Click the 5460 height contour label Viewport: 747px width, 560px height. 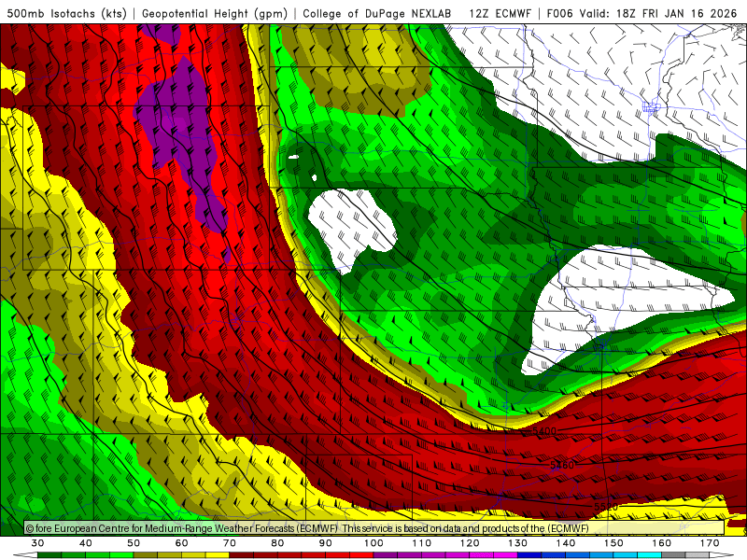(x=562, y=465)
